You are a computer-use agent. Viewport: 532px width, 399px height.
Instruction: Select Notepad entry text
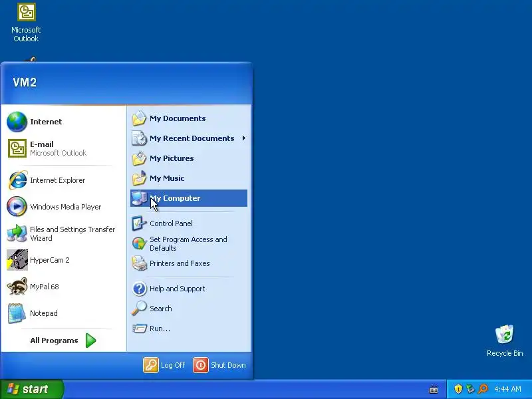(x=43, y=313)
